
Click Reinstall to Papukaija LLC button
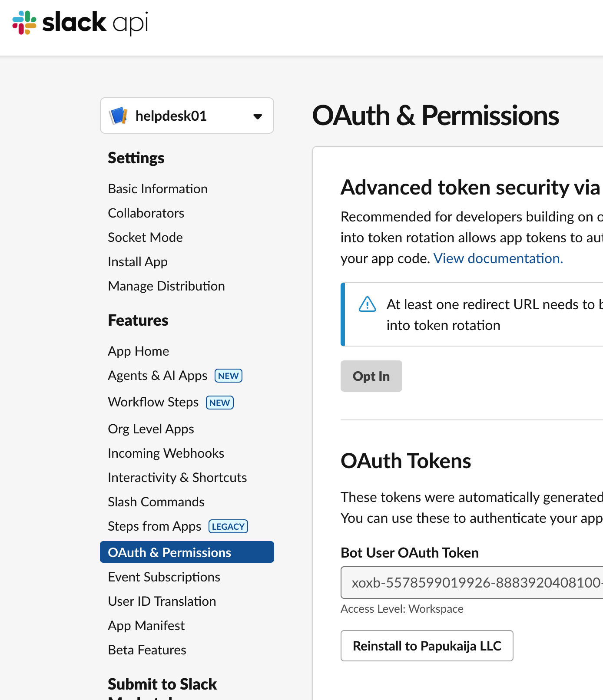click(x=427, y=646)
